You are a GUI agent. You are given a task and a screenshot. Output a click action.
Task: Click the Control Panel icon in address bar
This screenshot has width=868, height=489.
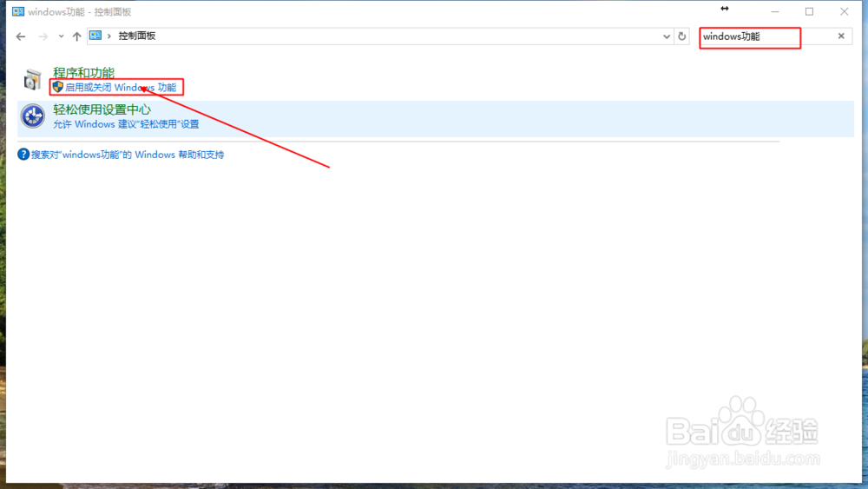coord(95,36)
